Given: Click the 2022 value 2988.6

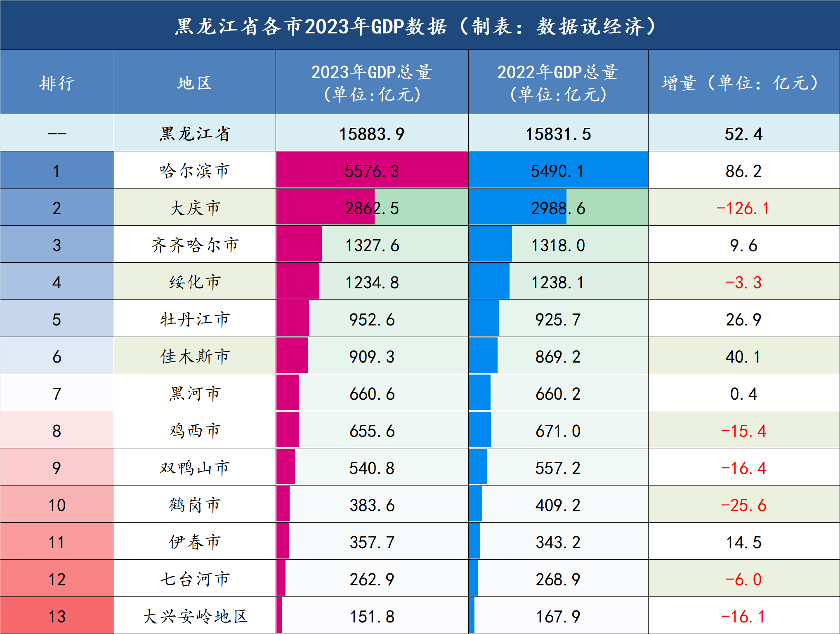Looking at the screenshot, I should pos(558,208).
